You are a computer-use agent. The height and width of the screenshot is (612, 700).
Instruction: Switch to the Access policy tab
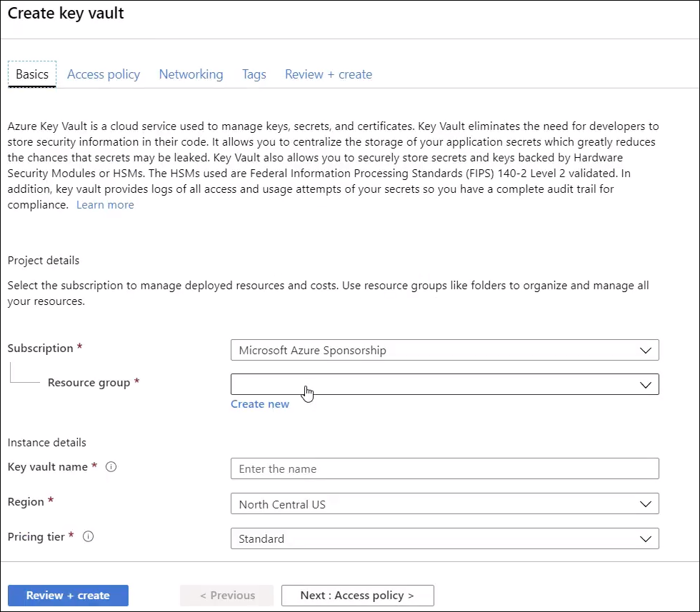click(x=104, y=74)
